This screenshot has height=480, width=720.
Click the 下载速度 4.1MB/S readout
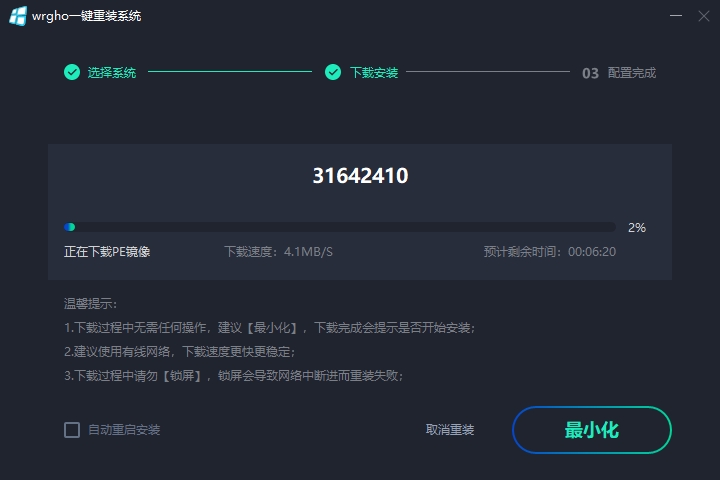(x=278, y=252)
